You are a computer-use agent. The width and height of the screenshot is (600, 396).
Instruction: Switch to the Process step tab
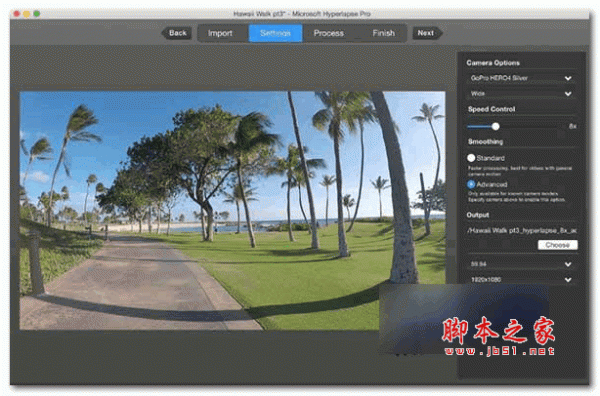(x=329, y=33)
